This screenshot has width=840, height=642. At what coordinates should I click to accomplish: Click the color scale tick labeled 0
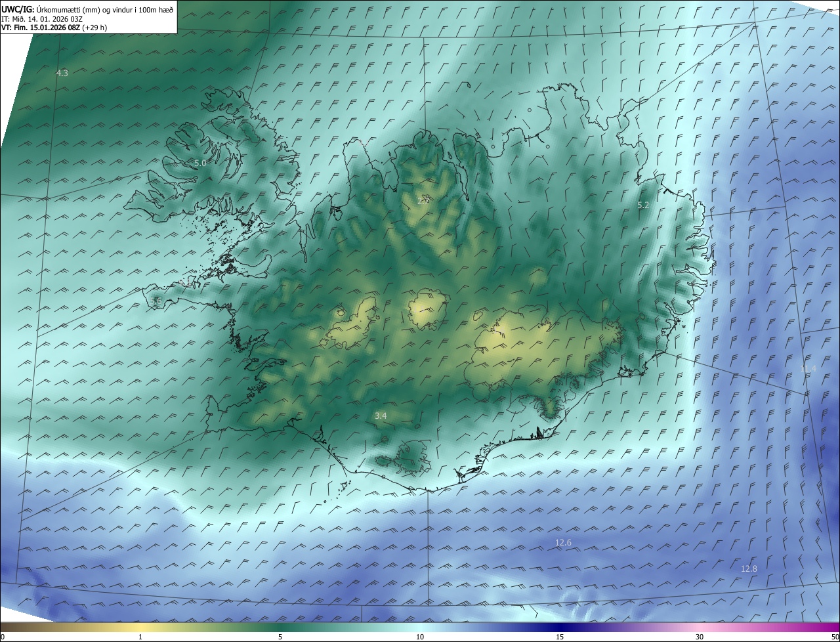click(3, 637)
